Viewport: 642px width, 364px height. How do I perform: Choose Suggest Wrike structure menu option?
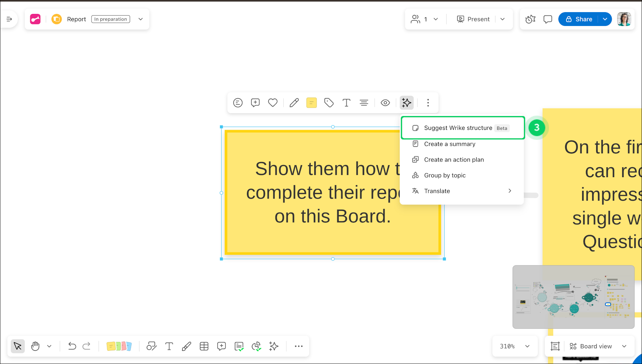tap(458, 128)
